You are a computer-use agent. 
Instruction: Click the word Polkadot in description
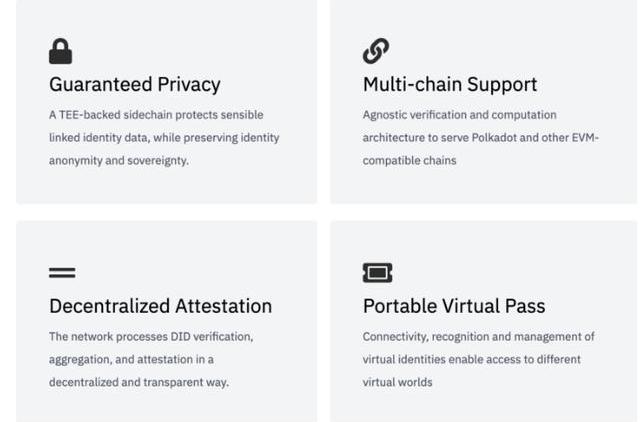(494, 138)
